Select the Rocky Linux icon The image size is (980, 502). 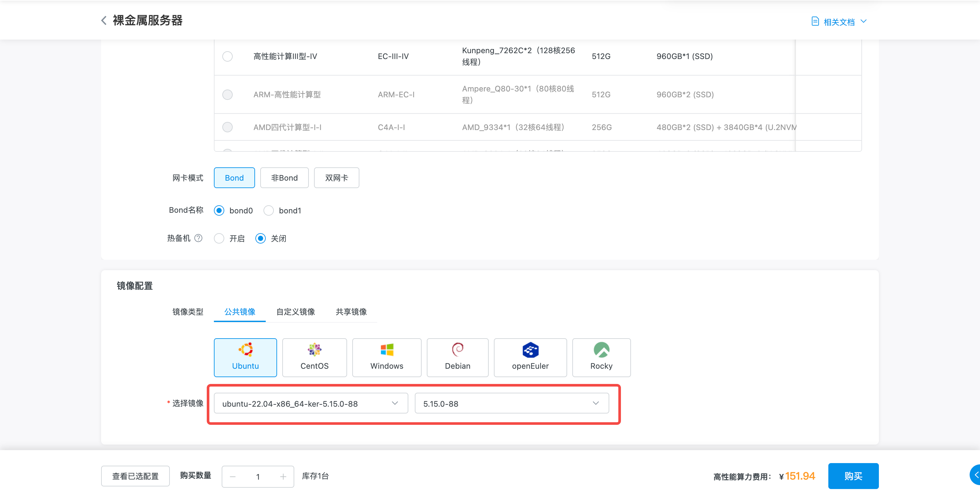pos(601,350)
